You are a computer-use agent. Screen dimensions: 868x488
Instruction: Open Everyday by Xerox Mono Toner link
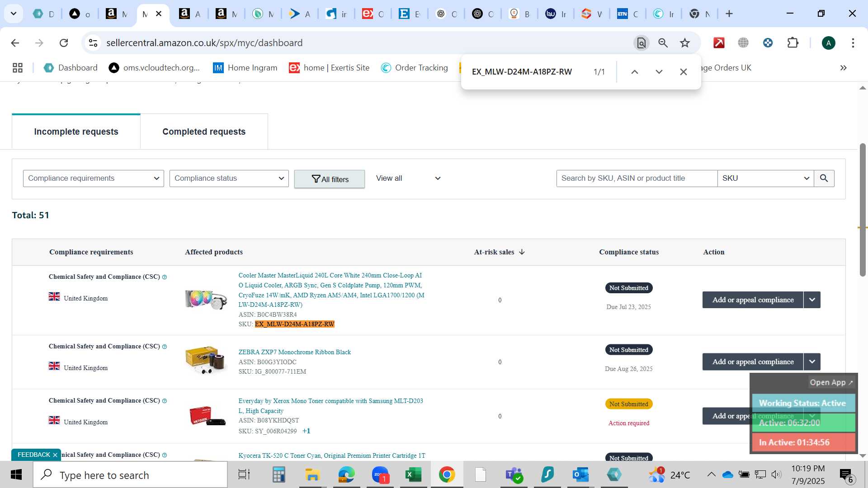[x=331, y=406]
